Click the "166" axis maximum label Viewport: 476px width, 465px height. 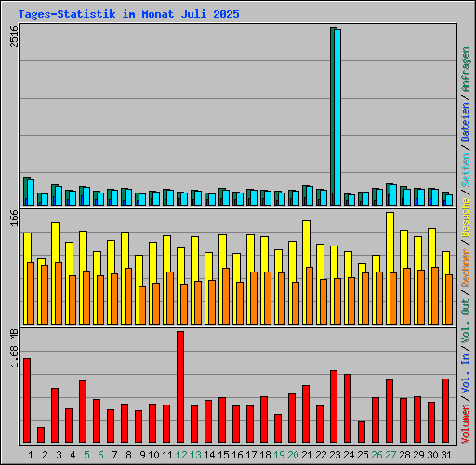[x=14, y=219]
